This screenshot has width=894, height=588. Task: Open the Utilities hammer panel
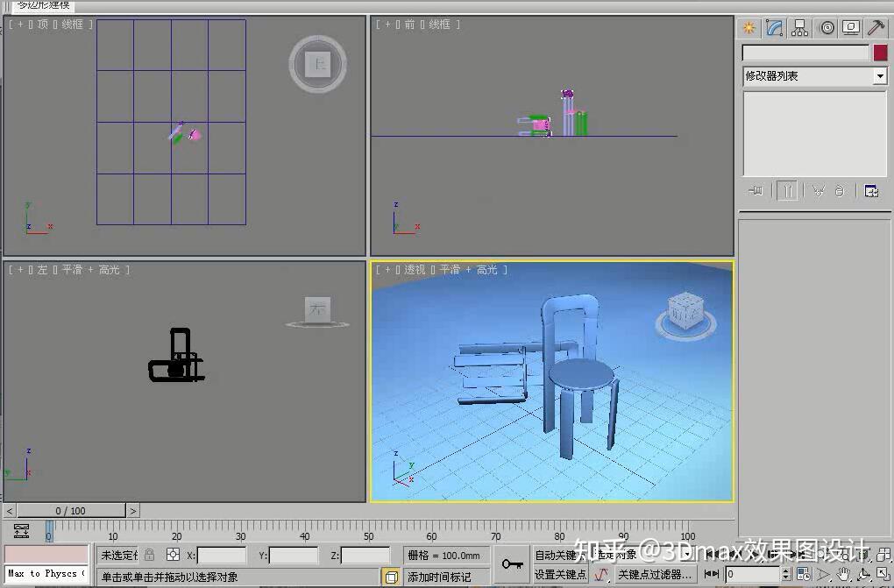(876, 28)
